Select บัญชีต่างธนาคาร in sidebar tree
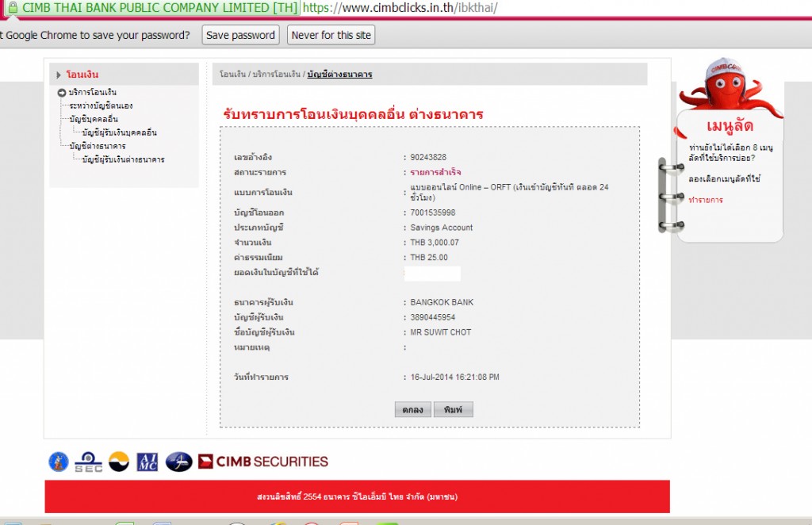The width and height of the screenshot is (812, 525). 98,146
